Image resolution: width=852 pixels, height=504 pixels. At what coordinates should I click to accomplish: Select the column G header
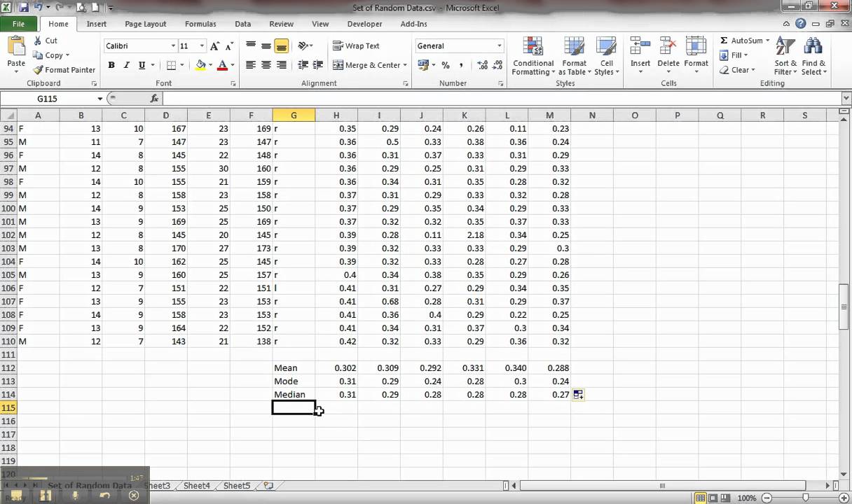coord(294,115)
